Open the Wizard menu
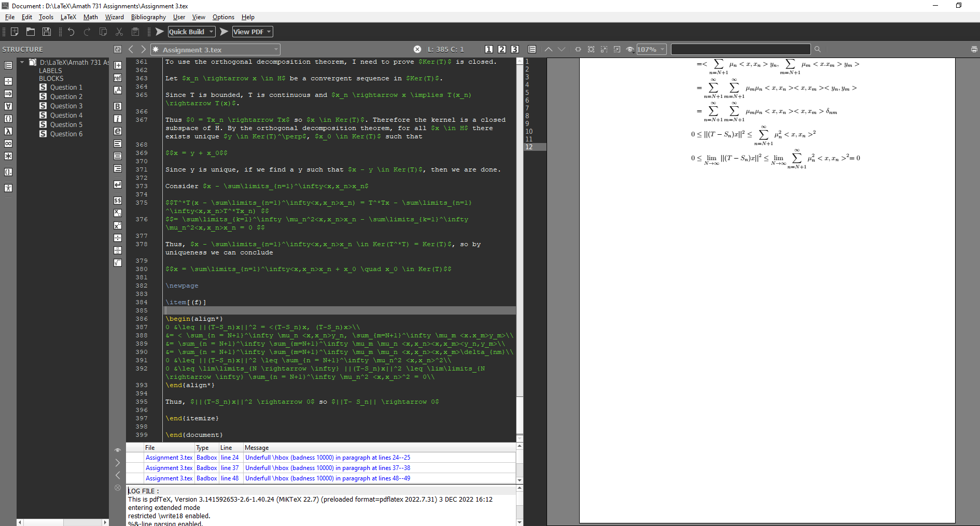Screen dimensions: 980x526 click(114, 17)
